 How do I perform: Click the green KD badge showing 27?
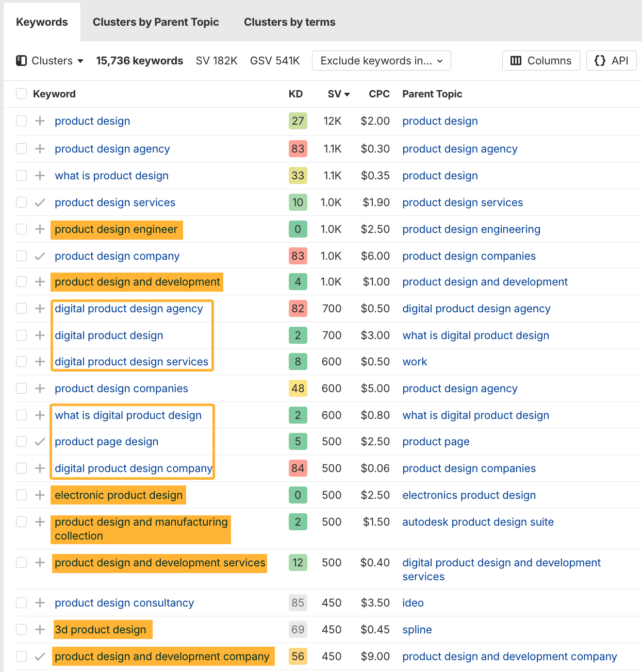click(x=298, y=121)
